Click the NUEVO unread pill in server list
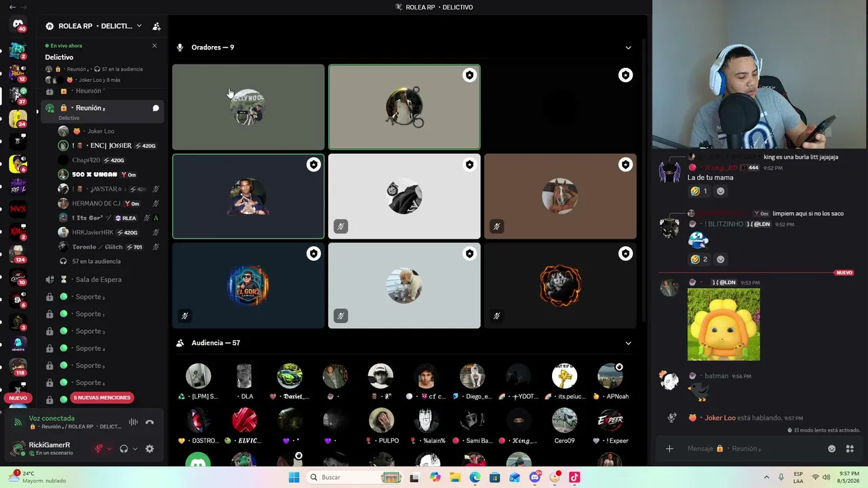The image size is (868, 488). point(18,398)
